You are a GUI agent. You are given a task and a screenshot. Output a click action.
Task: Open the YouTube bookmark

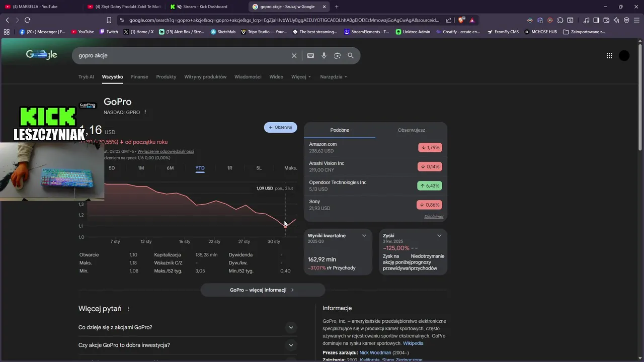[x=83, y=32]
